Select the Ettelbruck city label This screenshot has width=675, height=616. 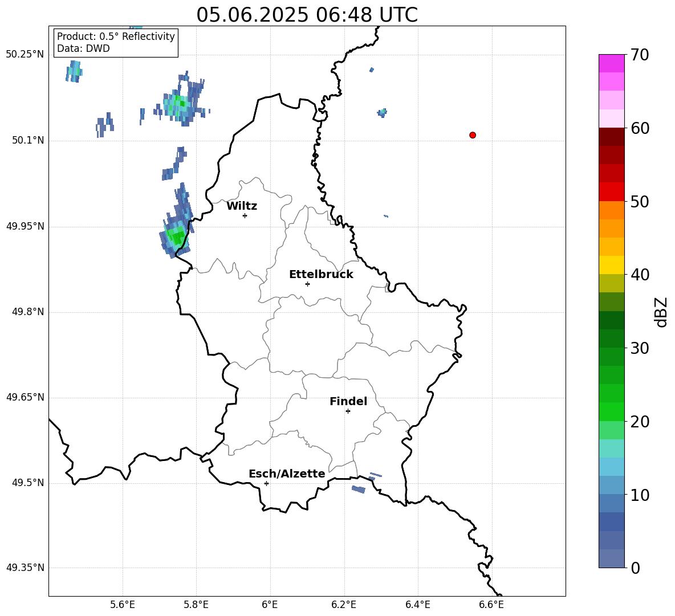(321, 275)
